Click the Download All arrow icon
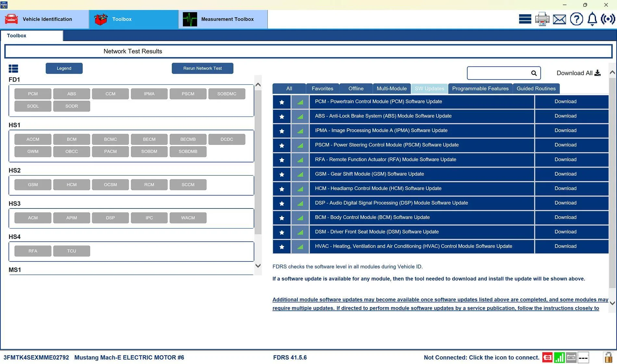The width and height of the screenshot is (617, 364). [x=598, y=73]
